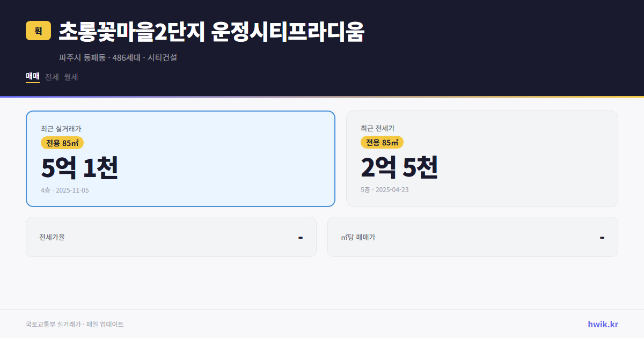644x338 pixels.
Task: Click the 4층 · 2025-11-05 transaction detail
Action: (x=64, y=190)
